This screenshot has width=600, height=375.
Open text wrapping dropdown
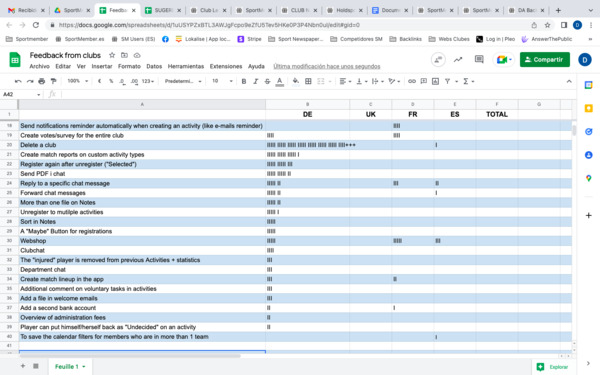(x=377, y=81)
